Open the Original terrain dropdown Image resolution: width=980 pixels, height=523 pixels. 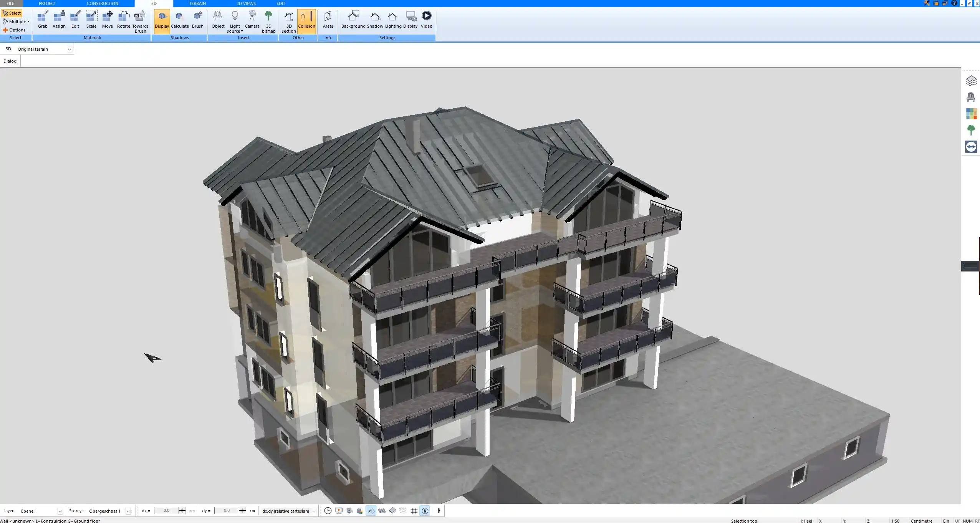(69, 49)
